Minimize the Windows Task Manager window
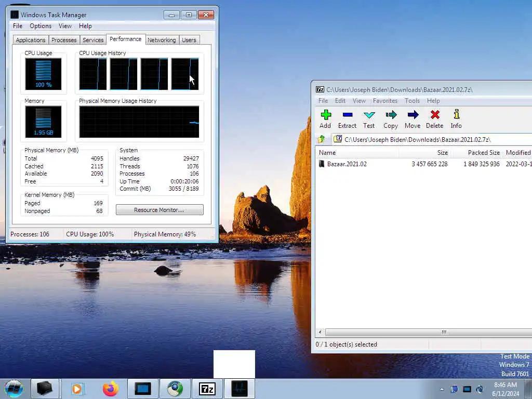 pos(171,15)
